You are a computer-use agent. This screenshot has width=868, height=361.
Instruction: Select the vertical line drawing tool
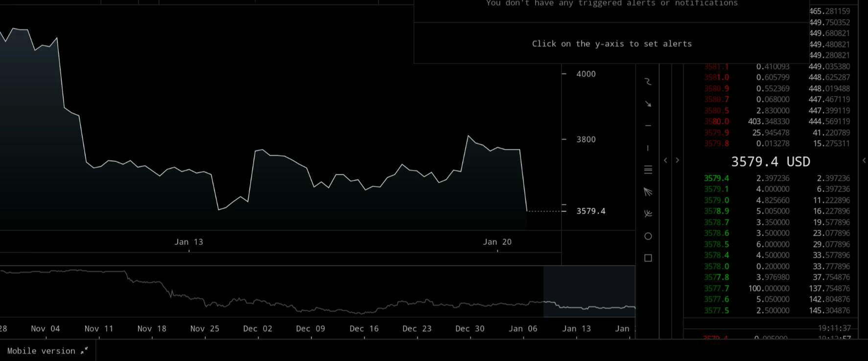(x=648, y=148)
